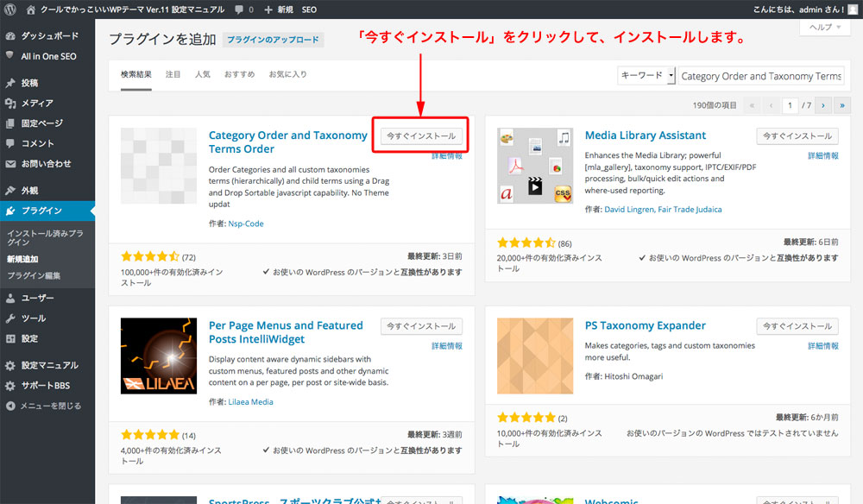Open the ヘルプ help dropdown
The height and width of the screenshot is (504, 863).
point(824,27)
